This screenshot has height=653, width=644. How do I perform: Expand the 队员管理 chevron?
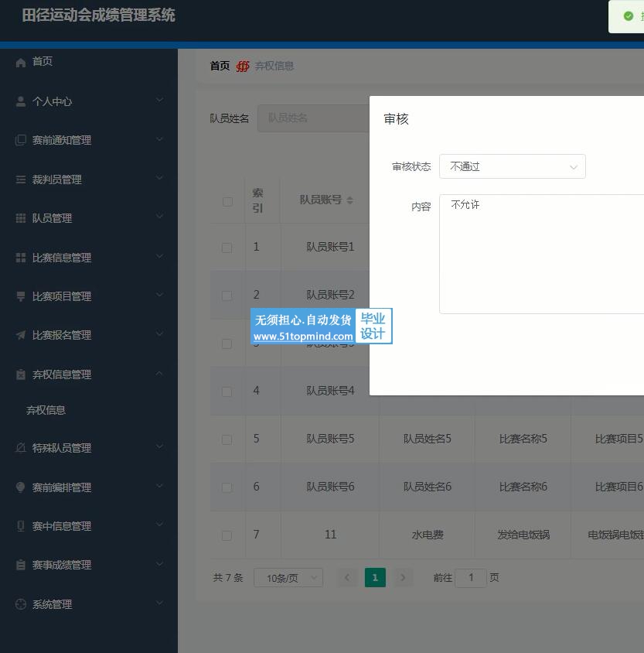159,217
